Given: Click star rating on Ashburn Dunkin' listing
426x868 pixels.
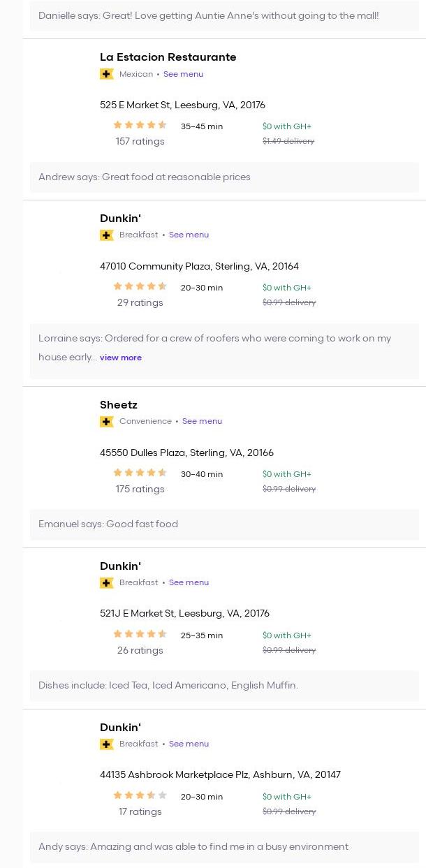Looking at the screenshot, I should 140,796.
